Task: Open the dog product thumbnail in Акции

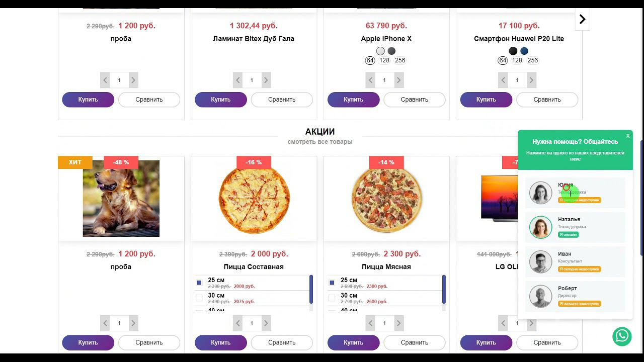Action: pyautogui.click(x=121, y=198)
